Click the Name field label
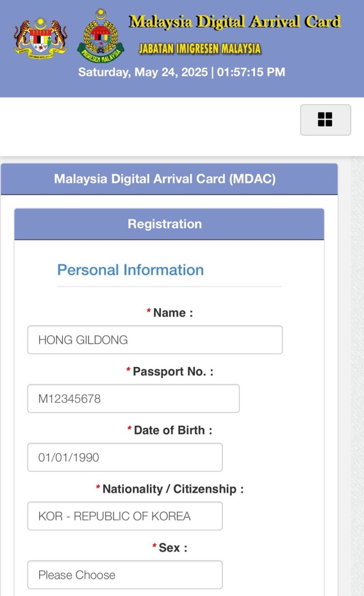 (x=172, y=313)
